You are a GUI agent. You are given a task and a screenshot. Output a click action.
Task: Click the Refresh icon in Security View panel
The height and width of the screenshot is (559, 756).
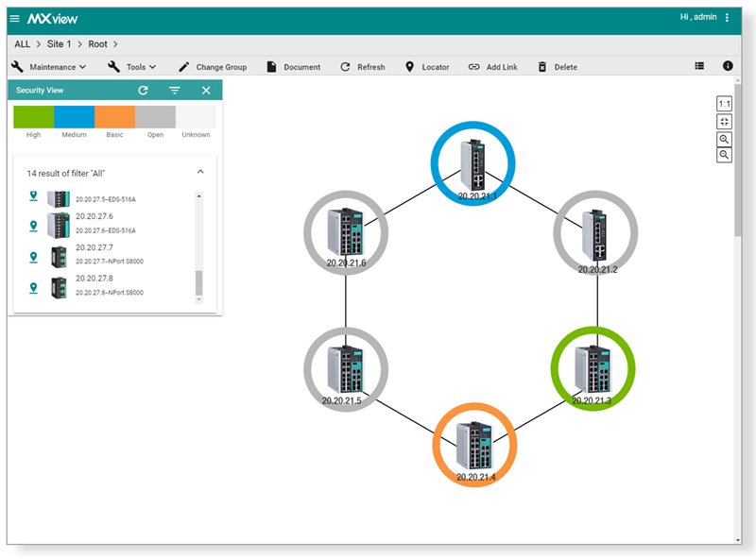pyautogui.click(x=142, y=90)
